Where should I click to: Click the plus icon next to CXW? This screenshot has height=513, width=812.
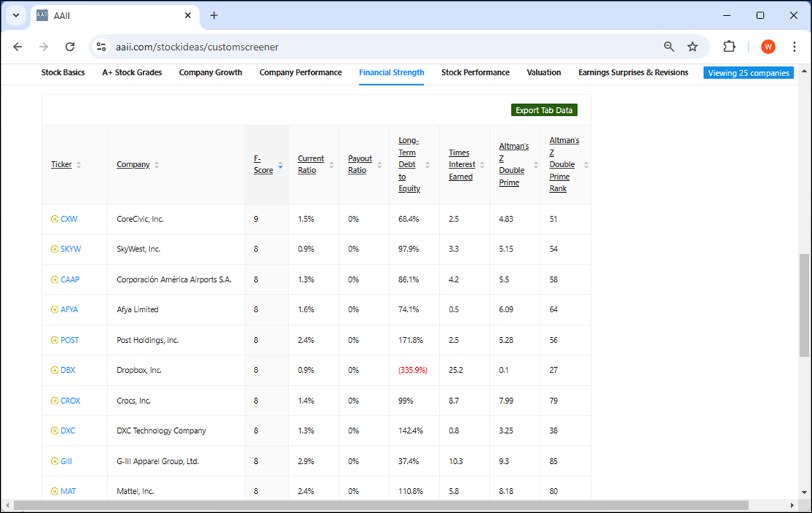[54, 219]
